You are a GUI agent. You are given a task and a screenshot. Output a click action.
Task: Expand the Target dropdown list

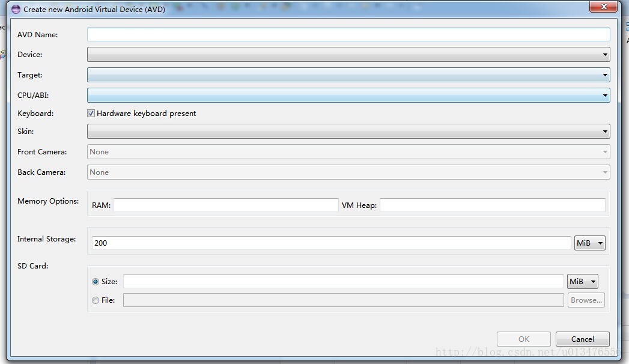(x=348, y=75)
